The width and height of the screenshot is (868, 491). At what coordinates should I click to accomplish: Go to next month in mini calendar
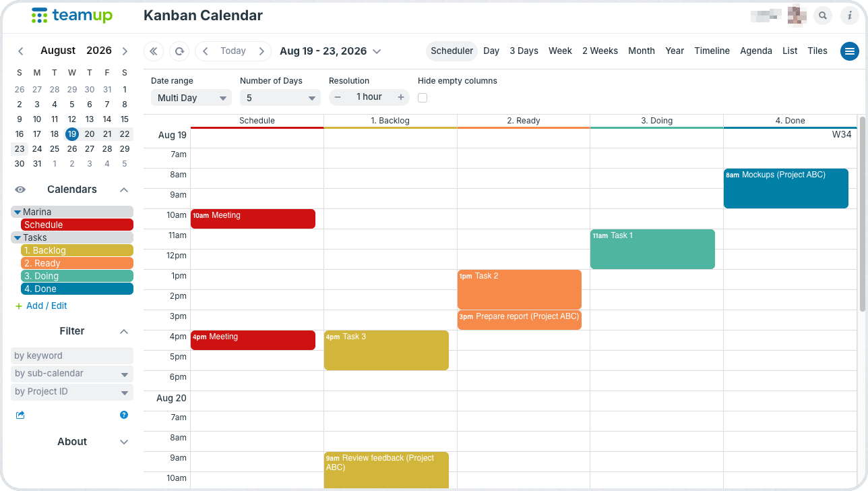click(125, 51)
